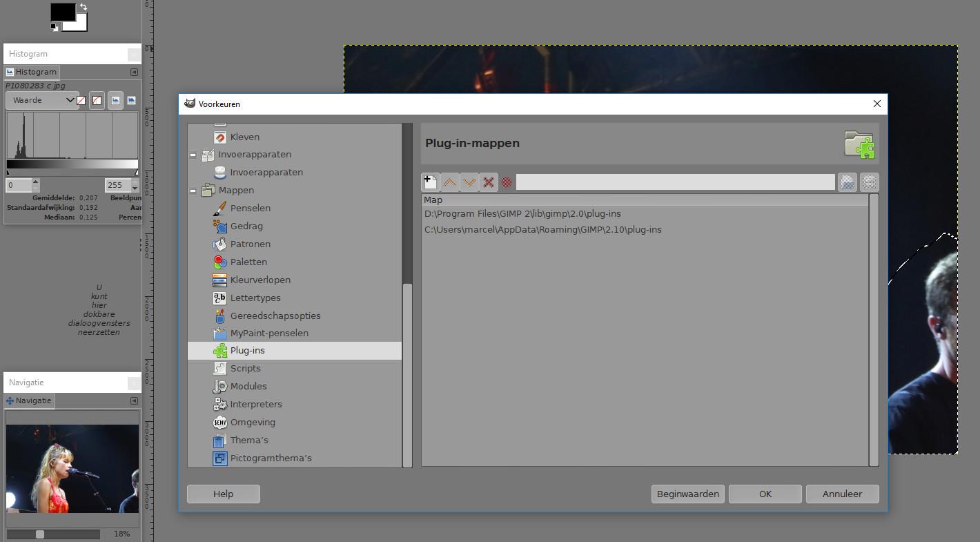Open the Modules folders page
This screenshot has height=542, width=980.
[x=248, y=387]
